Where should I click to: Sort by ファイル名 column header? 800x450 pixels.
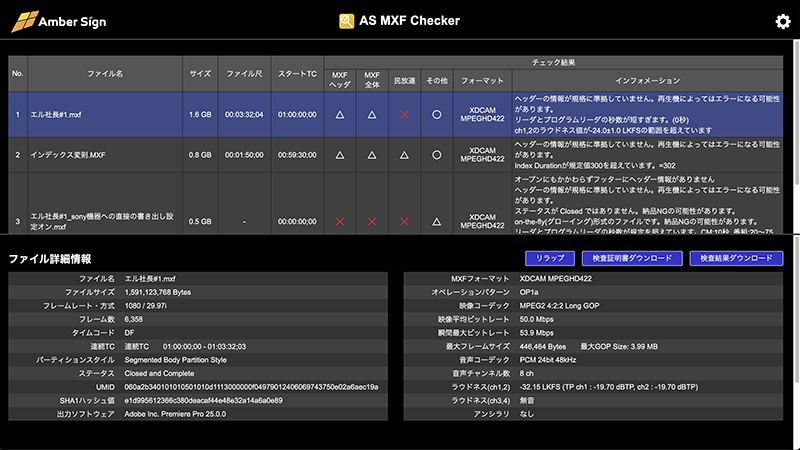105,73
